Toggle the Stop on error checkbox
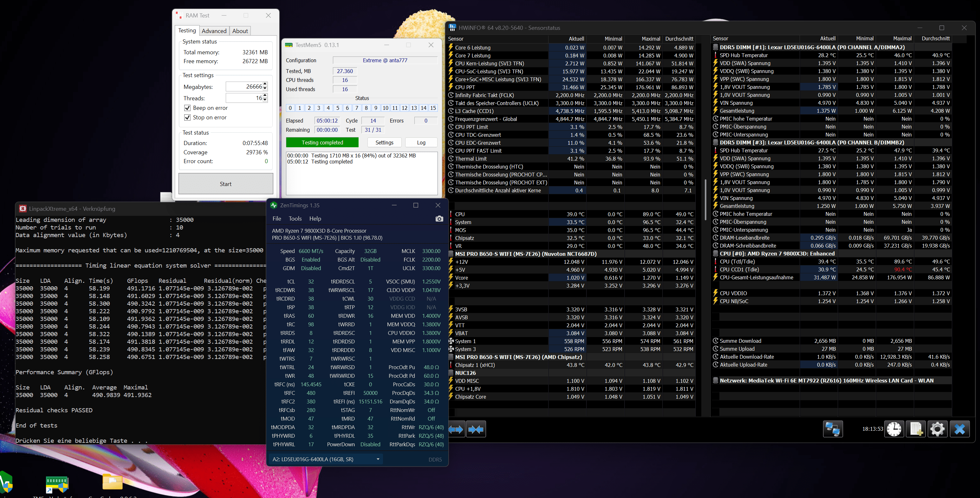This screenshot has width=980, height=498. (x=187, y=118)
